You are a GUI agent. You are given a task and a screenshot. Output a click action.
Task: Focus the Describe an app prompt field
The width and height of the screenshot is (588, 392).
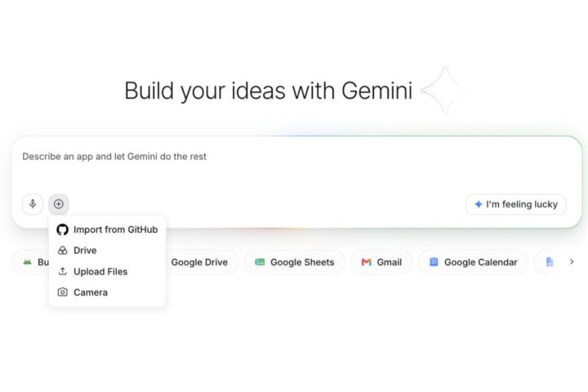click(296, 165)
